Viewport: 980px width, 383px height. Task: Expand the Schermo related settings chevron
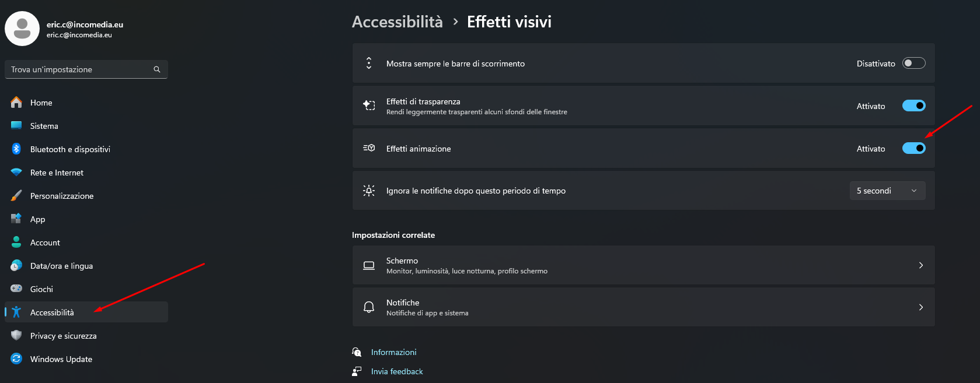(x=920, y=265)
